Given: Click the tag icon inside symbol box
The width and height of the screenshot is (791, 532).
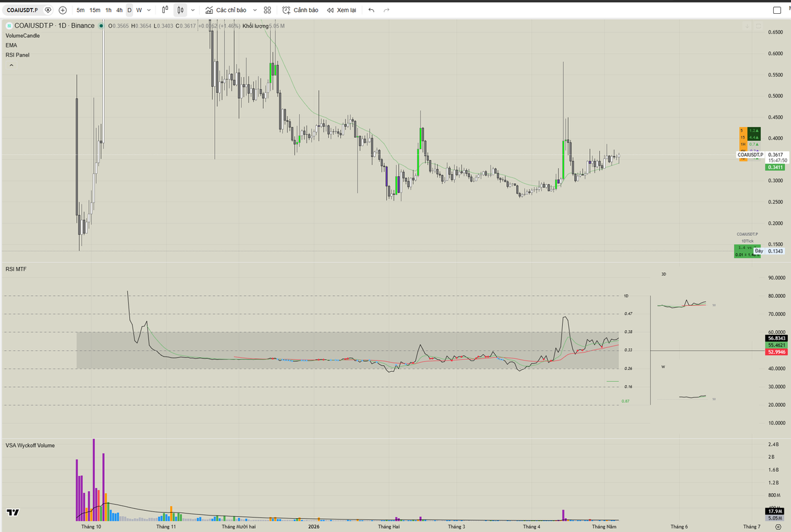Looking at the screenshot, I should click(x=48, y=10).
